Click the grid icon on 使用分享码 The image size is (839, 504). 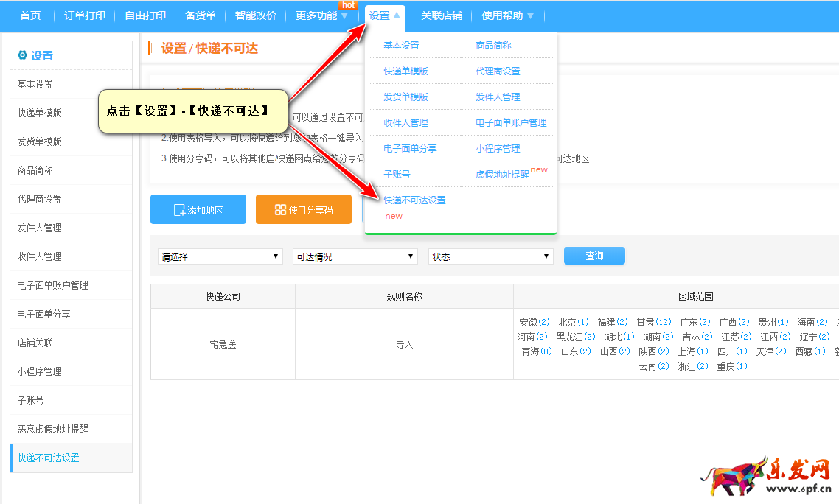tap(280, 210)
